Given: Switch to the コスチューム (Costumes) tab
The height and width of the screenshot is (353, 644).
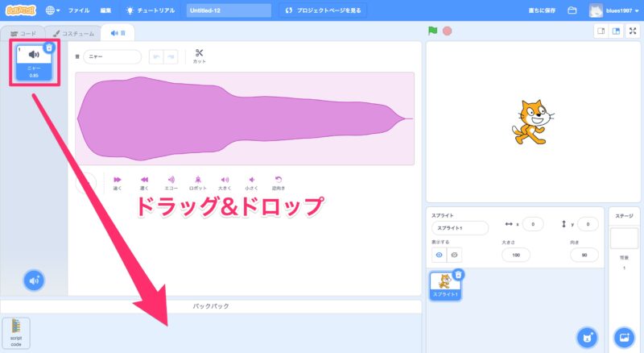Looking at the screenshot, I should 74,33.
